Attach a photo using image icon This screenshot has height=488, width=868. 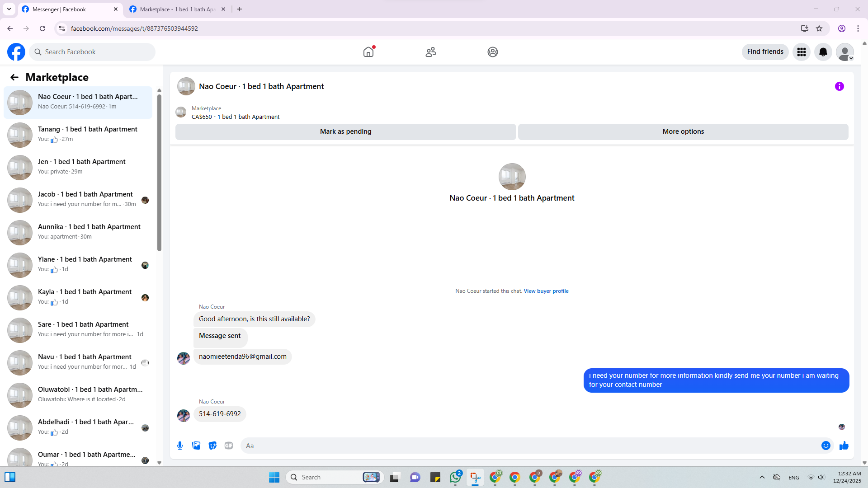[x=196, y=446]
